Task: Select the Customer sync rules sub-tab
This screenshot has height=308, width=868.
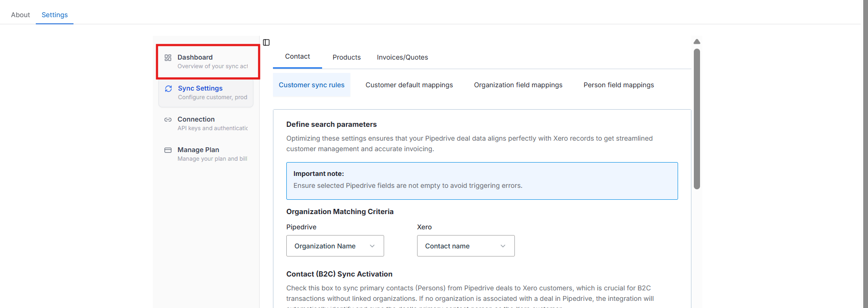Action: (312, 85)
